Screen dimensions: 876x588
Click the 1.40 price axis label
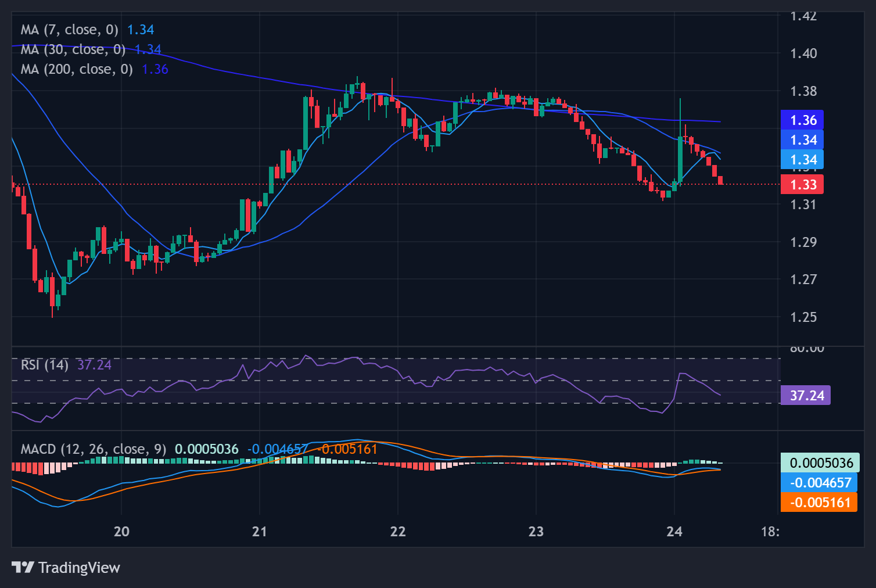(x=803, y=53)
